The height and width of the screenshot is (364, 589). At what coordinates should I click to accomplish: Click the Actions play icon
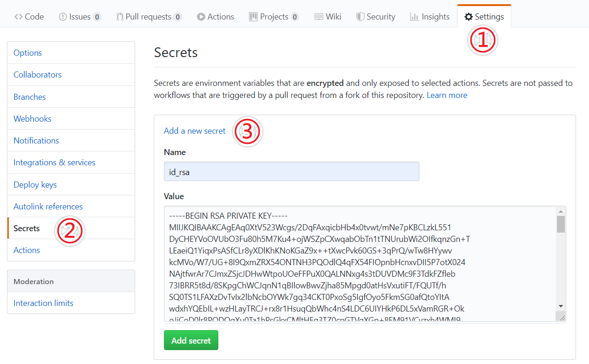coord(201,17)
